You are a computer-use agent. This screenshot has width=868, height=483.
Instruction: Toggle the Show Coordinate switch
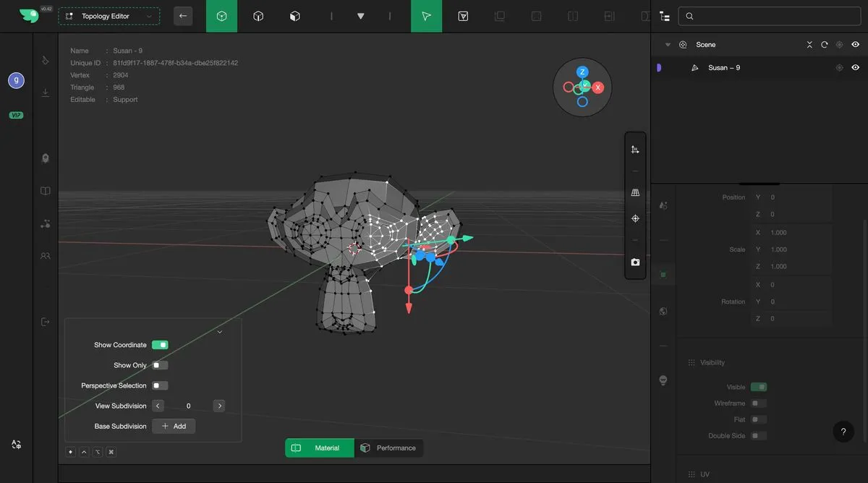point(160,345)
